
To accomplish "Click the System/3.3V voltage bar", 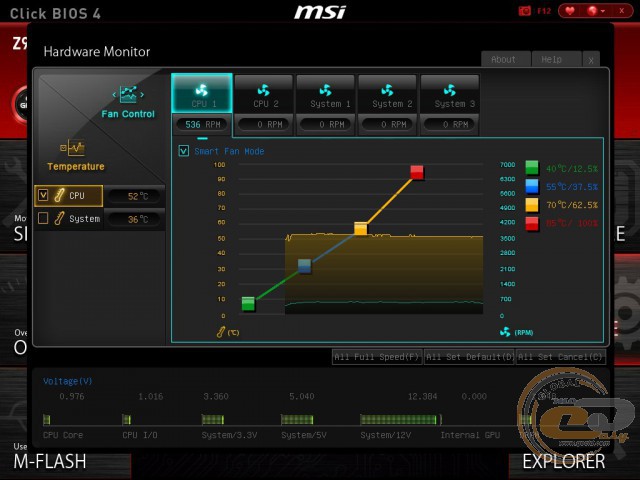I will click(x=213, y=419).
